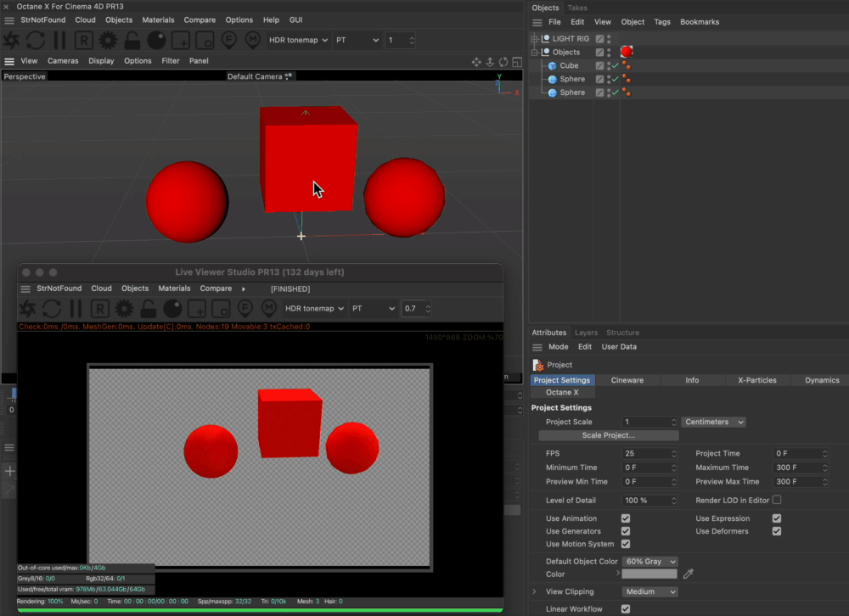The image size is (849, 616).
Task: Open Octane settings gear in the top toolbar
Action: pos(108,40)
